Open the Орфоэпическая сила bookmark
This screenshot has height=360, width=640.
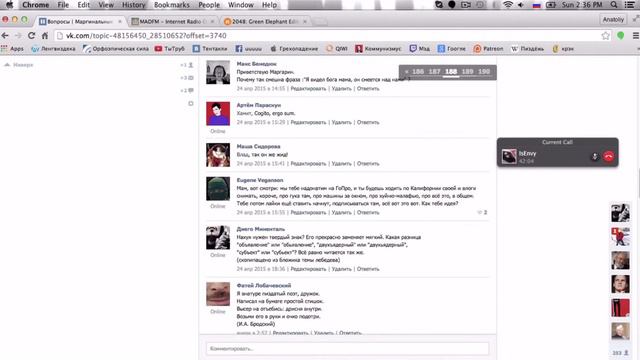point(116,49)
